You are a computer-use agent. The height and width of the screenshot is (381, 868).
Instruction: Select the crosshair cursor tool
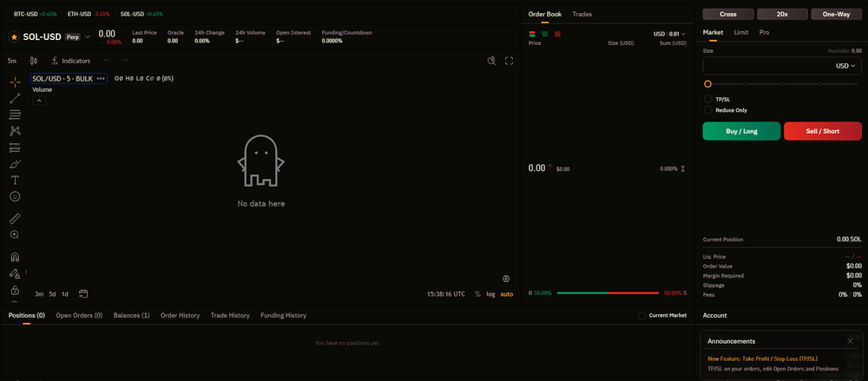(15, 82)
